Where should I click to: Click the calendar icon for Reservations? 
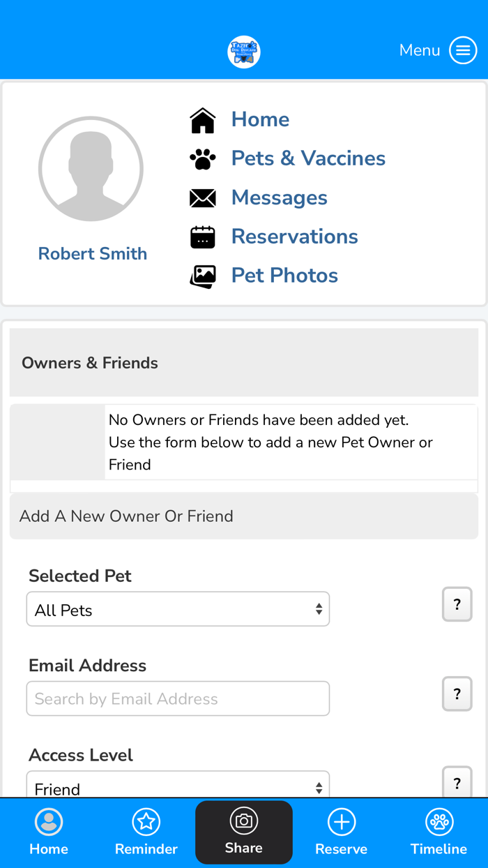[203, 237]
